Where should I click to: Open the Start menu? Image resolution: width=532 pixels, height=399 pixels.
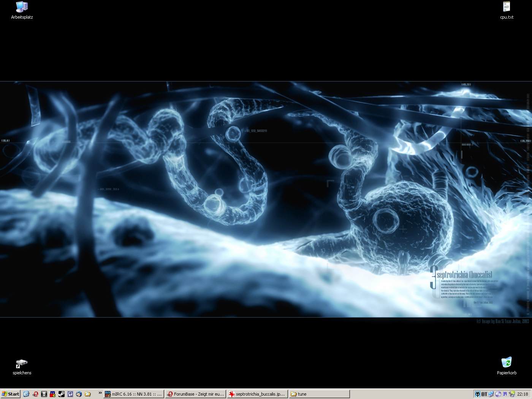coord(10,394)
